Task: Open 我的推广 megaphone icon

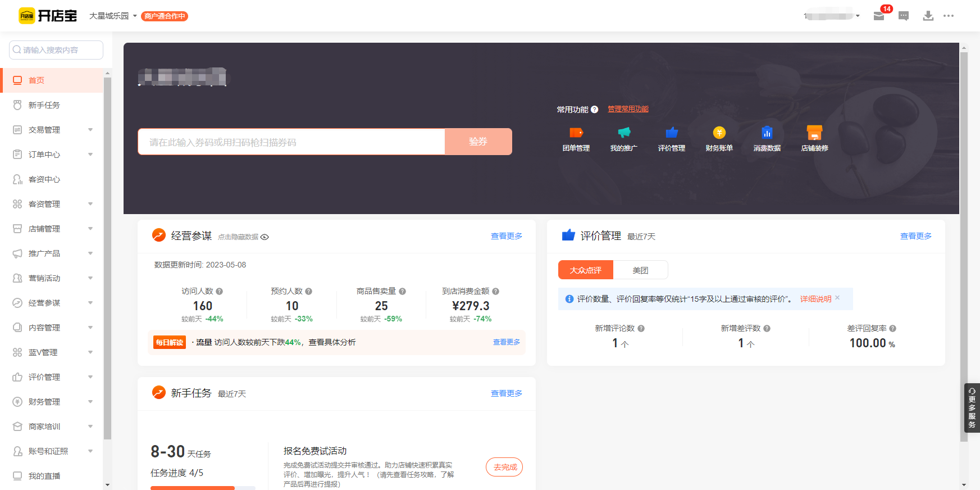Action: 624,133
